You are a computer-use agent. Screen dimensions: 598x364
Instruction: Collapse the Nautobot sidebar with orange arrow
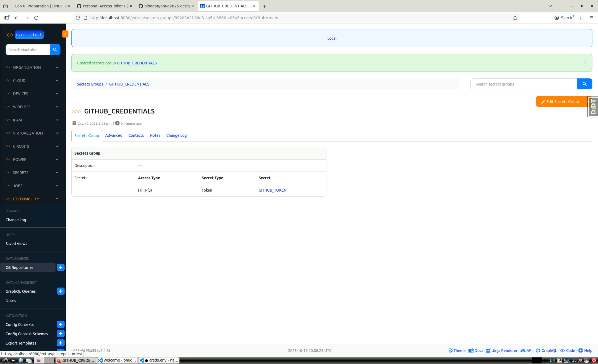click(x=65, y=34)
